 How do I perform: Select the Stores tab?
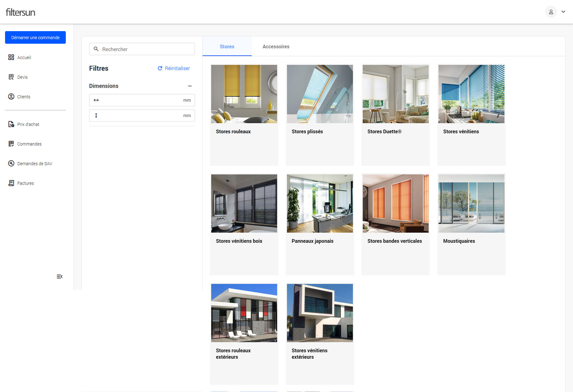tap(227, 47)
